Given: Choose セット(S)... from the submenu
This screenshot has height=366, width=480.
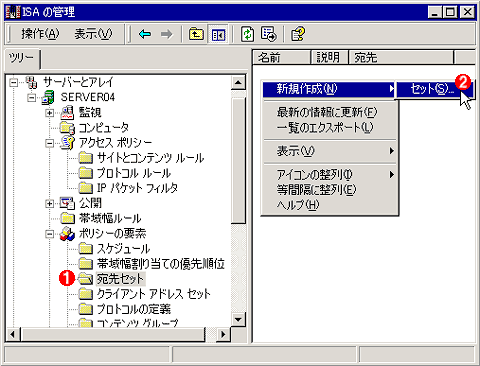Looking at the screenshot, I should point(432,89).
